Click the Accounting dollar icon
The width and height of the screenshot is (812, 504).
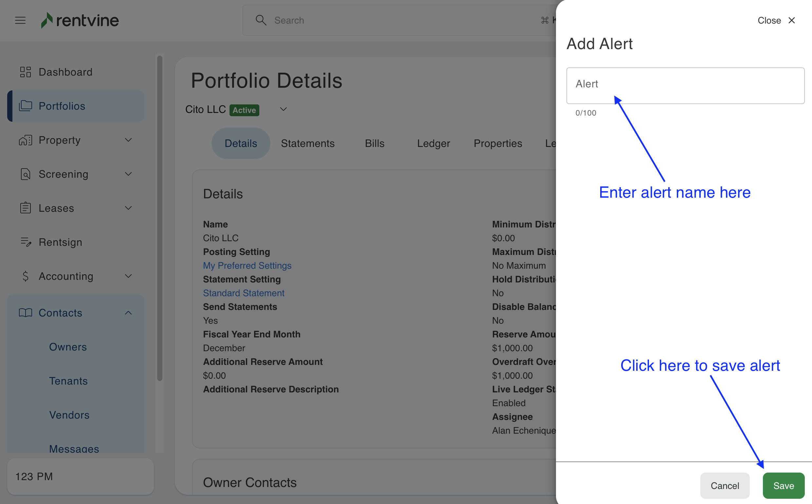coord(25,276)
